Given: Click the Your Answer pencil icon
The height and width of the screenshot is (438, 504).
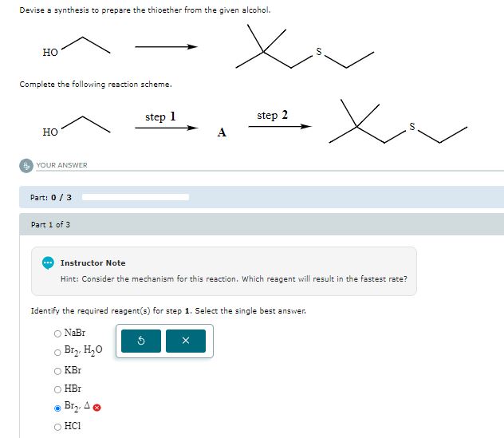Looking at the screenshot, I should [26, 166].
